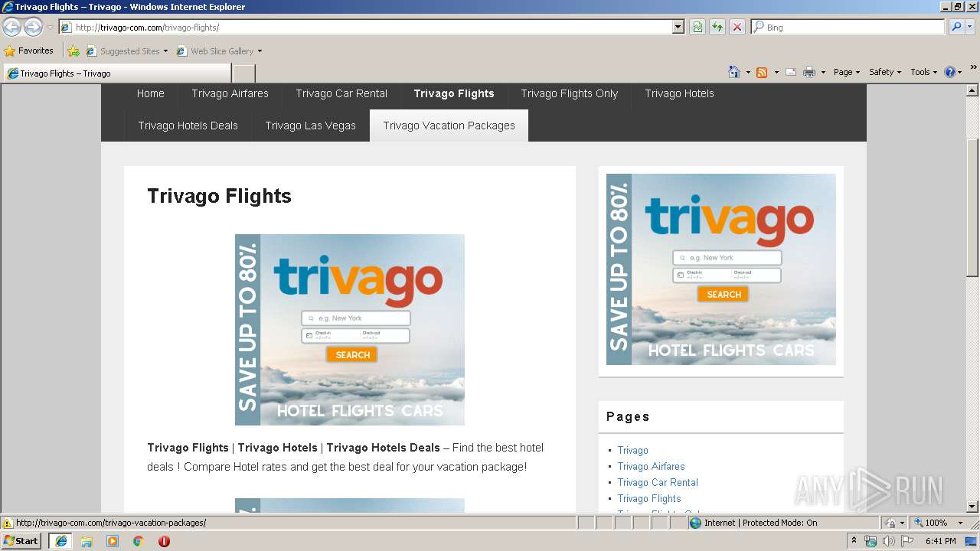This screenshot has height=551, width=980.
Task: Click Internet Explorer taskbar icon
Action: pyautogui.click(x=61, y=540)
